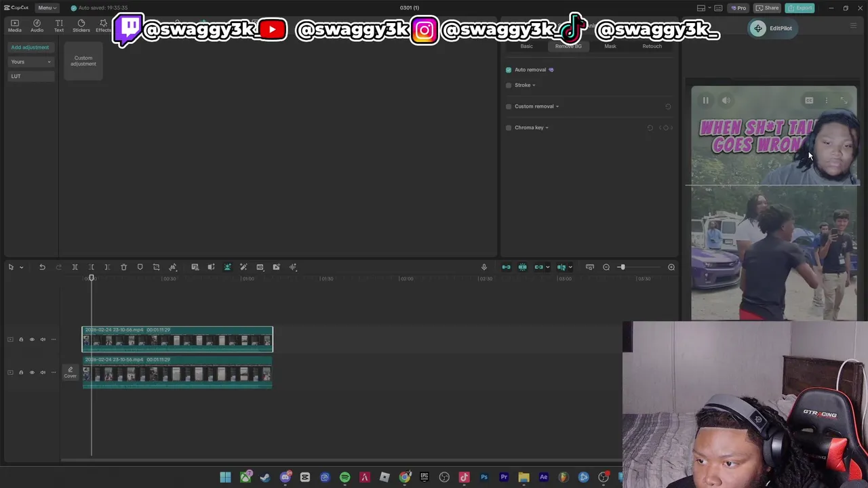Enable the Stroke checkbox
Screen dimensions: 868x488
(509, 85)
